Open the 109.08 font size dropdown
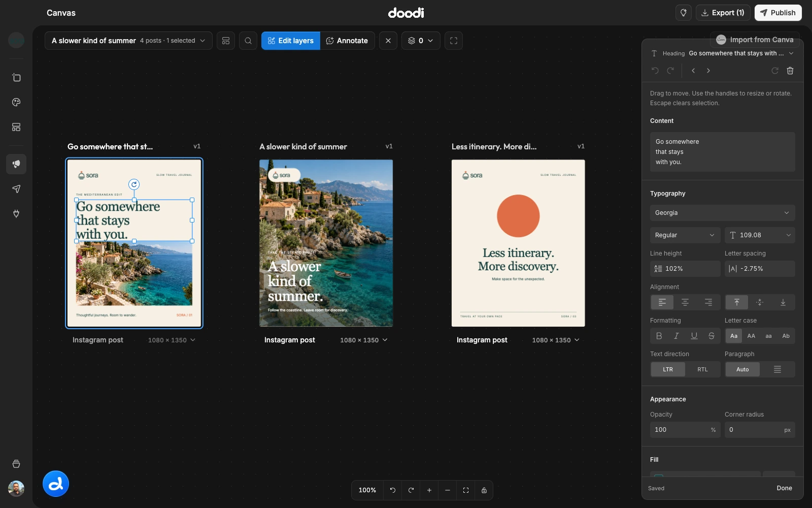Viewport: 812px width, 508px height. pyautogui.click(x=760, y=235)
